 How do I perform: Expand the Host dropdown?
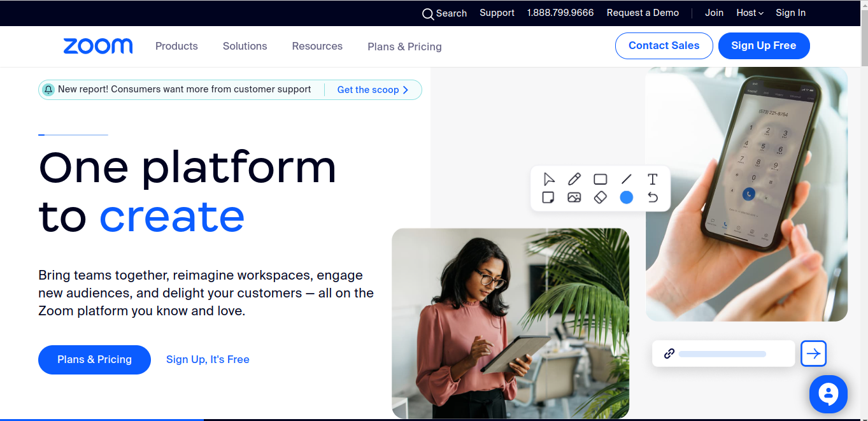(x=750, y=13)
